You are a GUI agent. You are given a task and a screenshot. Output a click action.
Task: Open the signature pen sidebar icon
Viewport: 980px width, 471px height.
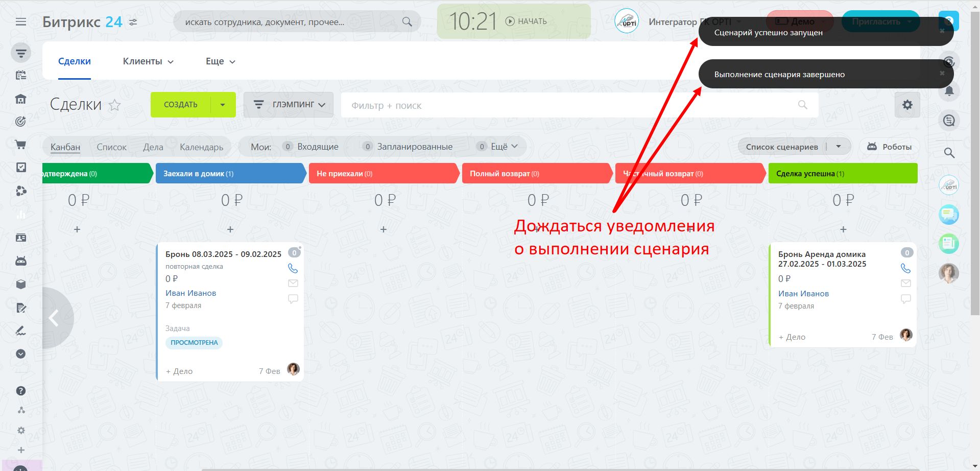pyautogui.click(x=21, y=331)
